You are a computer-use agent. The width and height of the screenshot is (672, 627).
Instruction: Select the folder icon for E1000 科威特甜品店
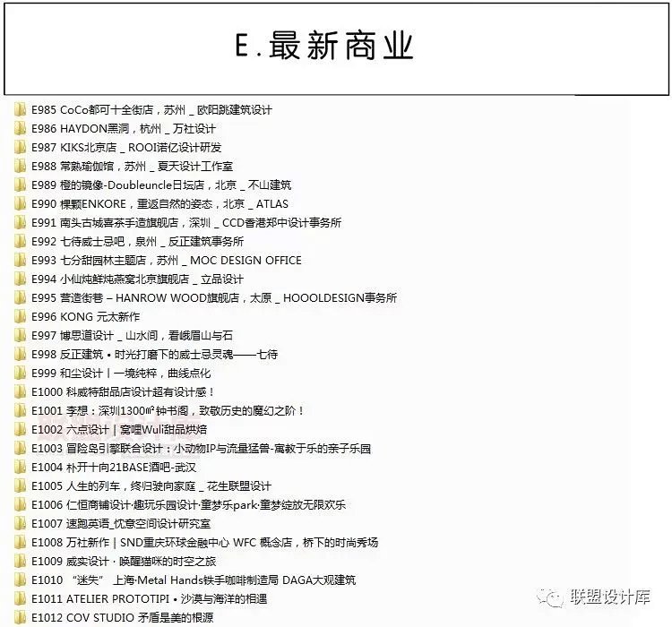coord(20,392)
